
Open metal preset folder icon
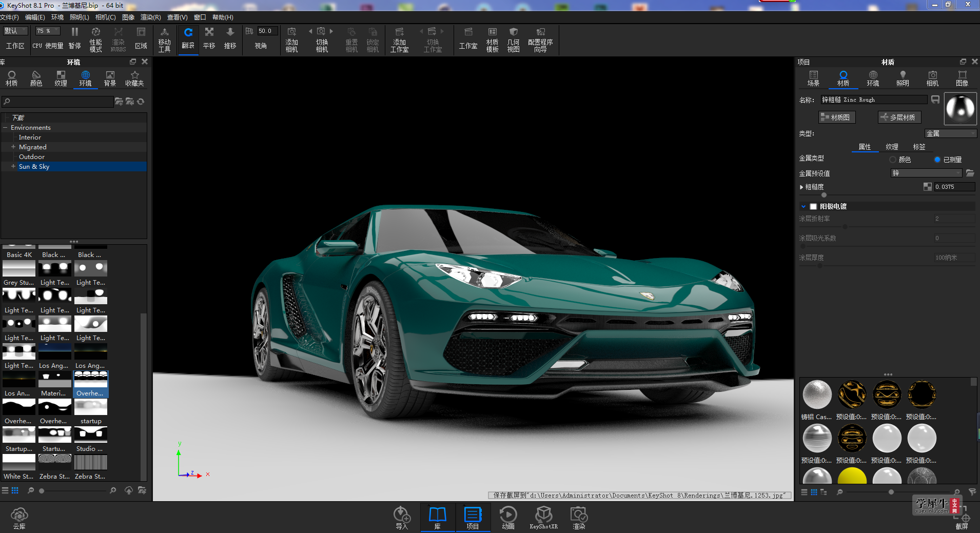pos(970,173)
